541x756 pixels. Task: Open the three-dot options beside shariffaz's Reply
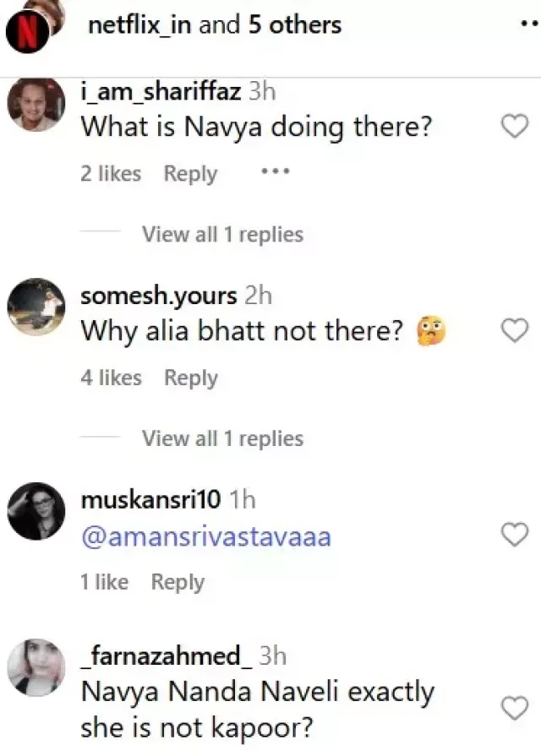276,171
